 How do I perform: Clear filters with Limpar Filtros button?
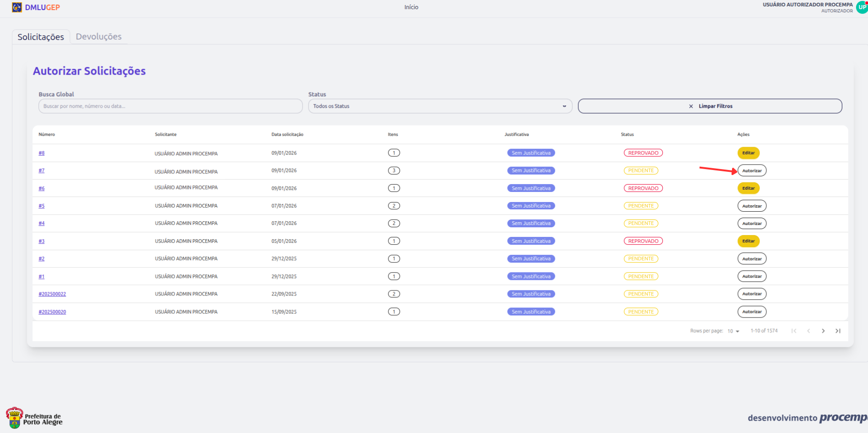coord(710,106)
